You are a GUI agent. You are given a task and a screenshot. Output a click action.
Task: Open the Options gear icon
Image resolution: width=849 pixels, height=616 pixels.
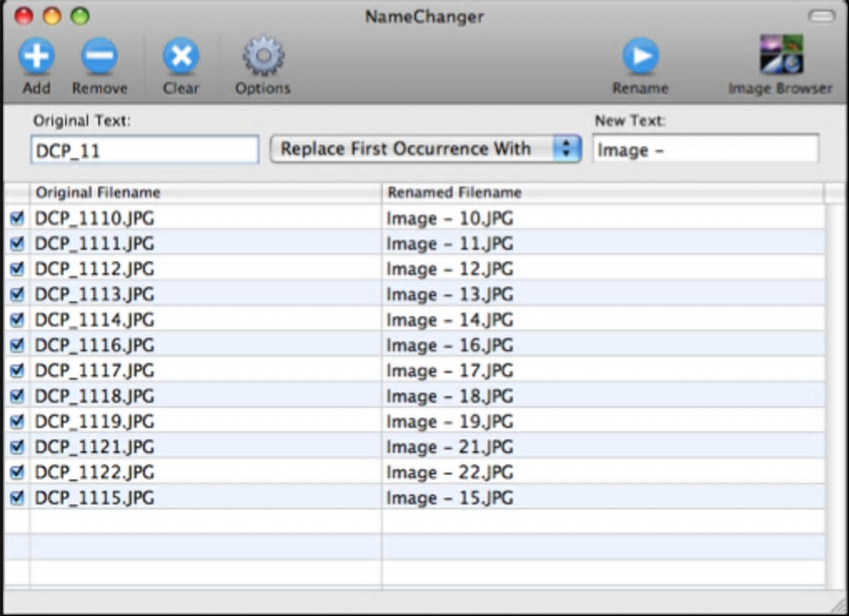click(x=262, y=57)
